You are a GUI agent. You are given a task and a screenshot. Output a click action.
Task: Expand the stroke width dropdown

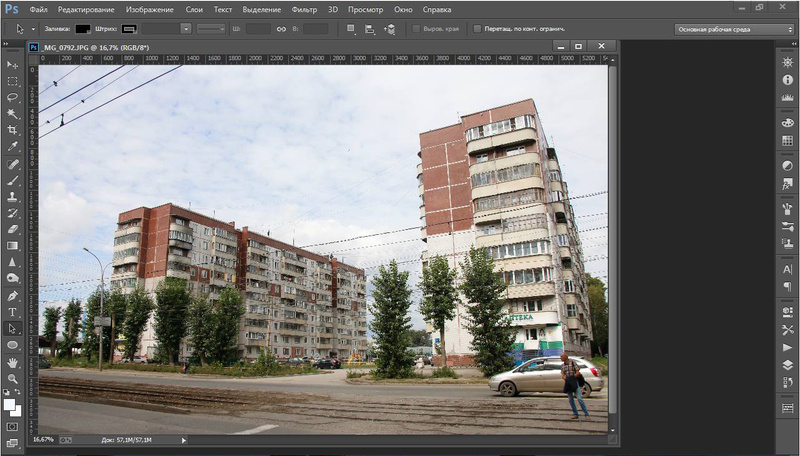(x=186, y=29)
